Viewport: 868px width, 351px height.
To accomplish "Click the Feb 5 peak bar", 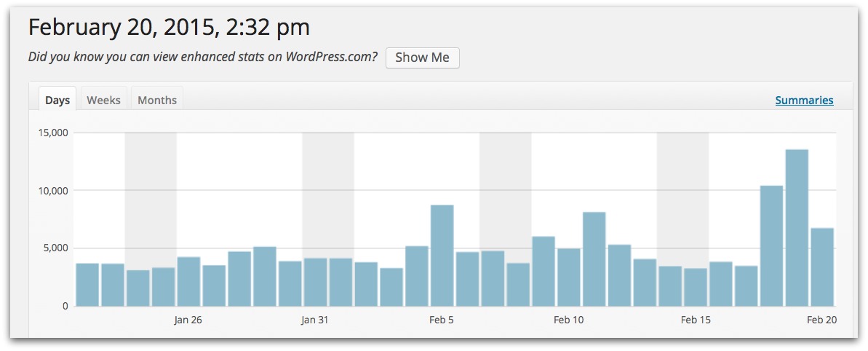I will (442, 256).
